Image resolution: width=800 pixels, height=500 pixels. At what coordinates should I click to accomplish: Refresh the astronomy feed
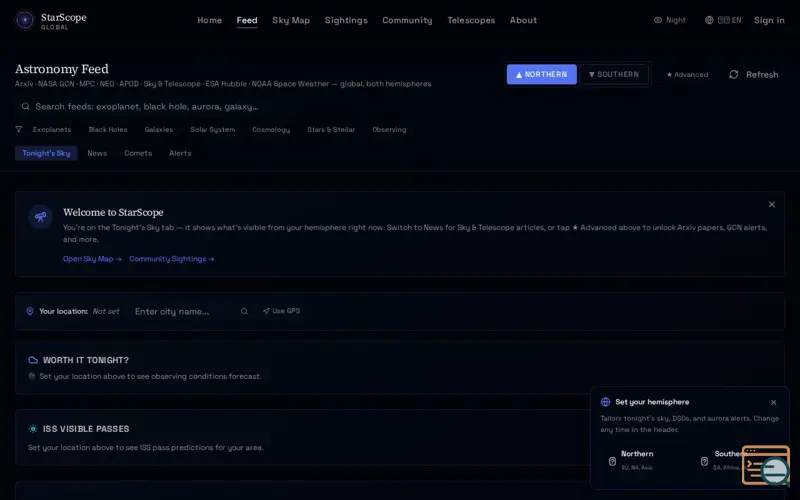coord(754,74)
